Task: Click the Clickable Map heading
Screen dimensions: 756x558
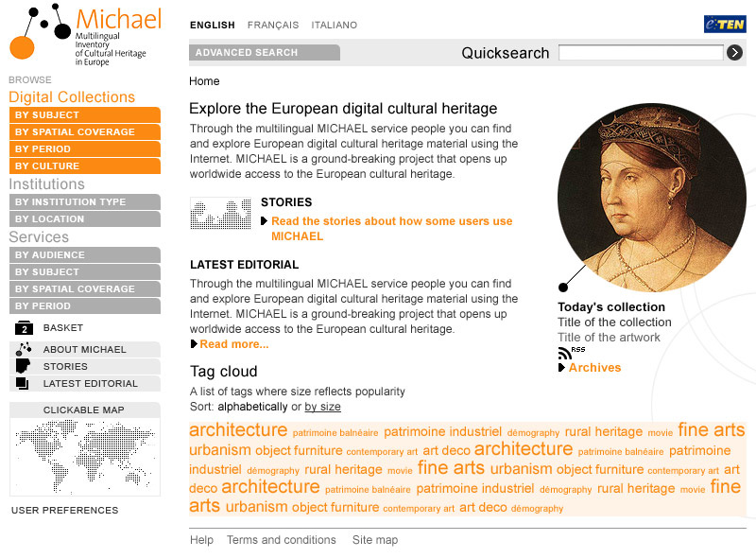Action: tap(84, 410)
